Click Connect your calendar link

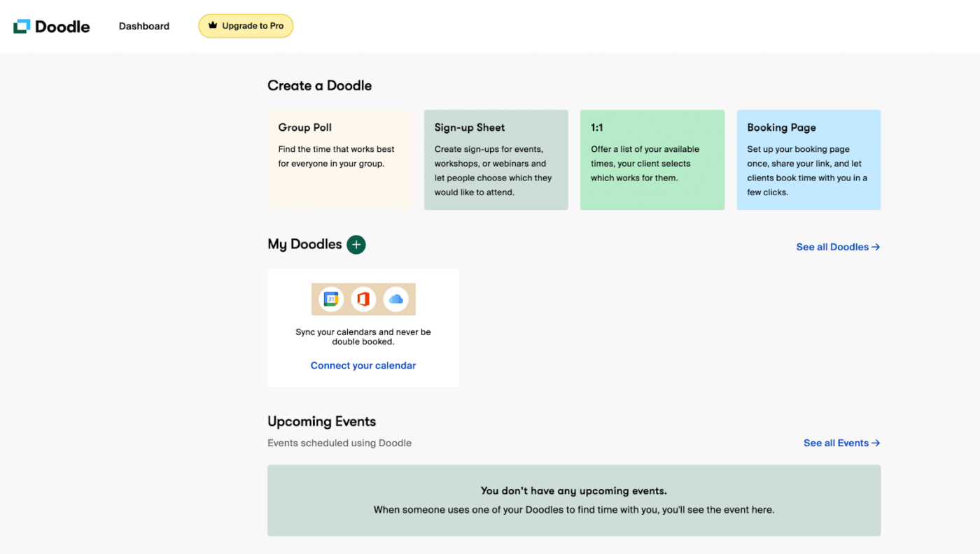coord(363,365)
